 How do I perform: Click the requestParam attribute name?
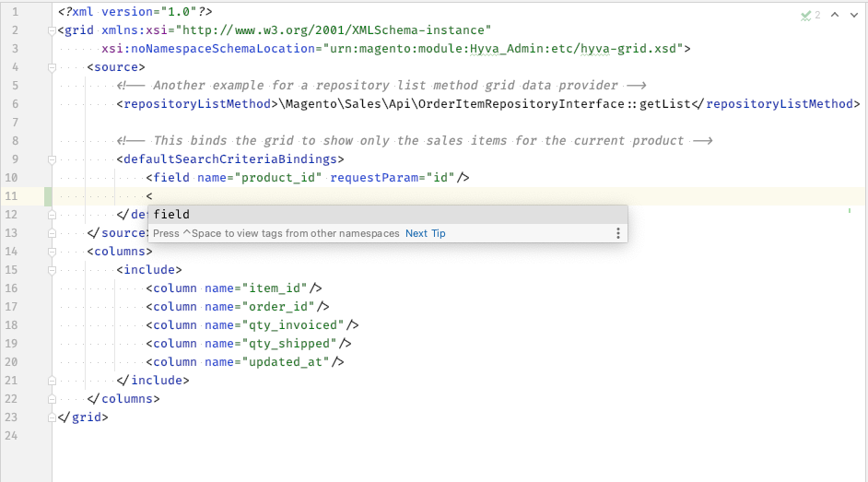pos(374,178)
